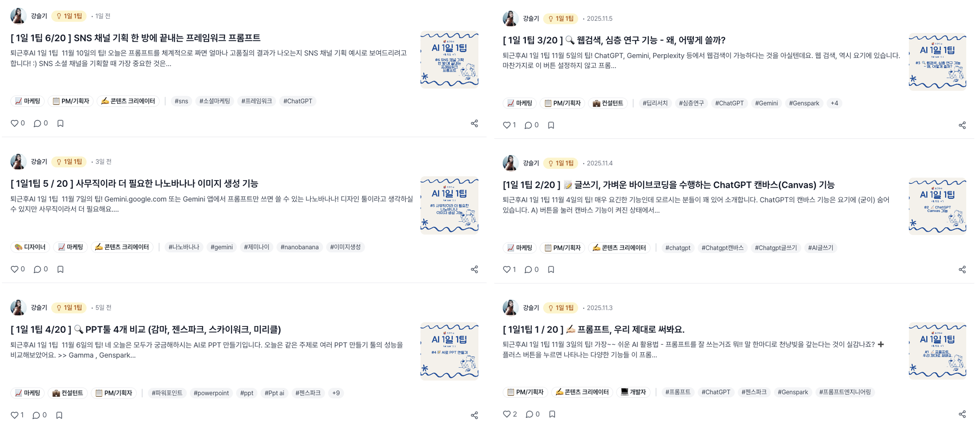Expand the +9 hidden tags

[x=336, y=393]
